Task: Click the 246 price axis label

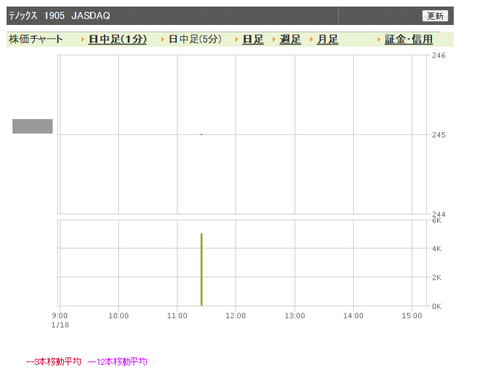Action: click(x=439, y=55)
